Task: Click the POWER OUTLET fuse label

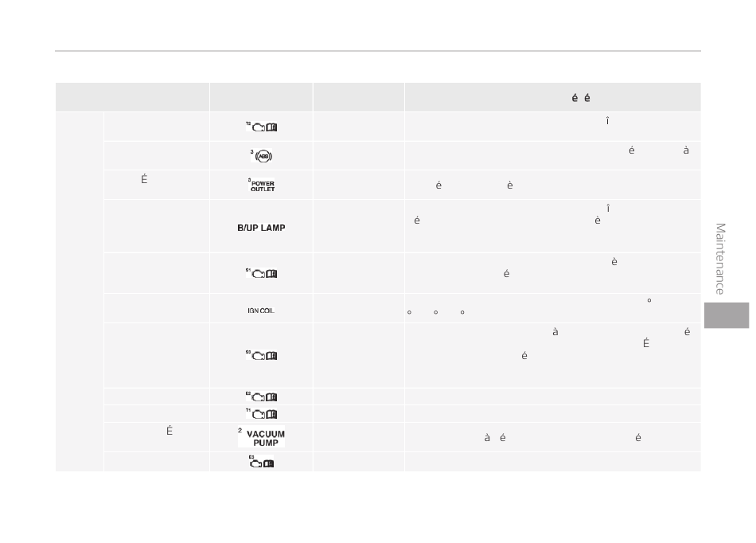Action: 261,185
